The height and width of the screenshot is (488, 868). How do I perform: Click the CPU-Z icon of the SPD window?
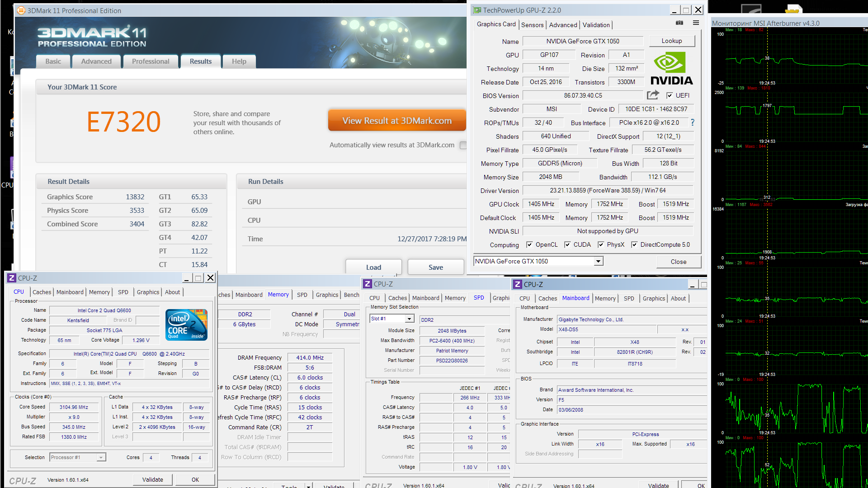tap(368, 284)
